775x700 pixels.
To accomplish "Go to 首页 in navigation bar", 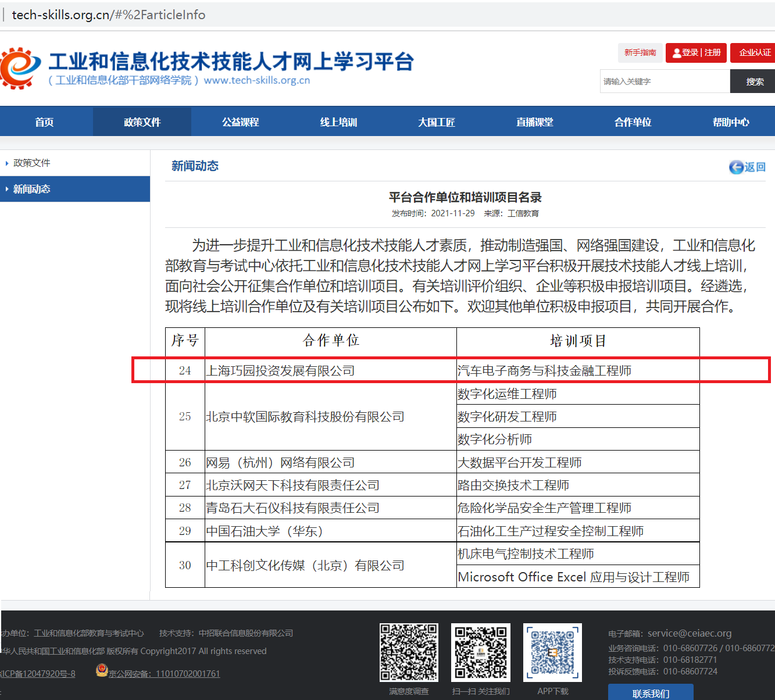I will pos(44,122).
